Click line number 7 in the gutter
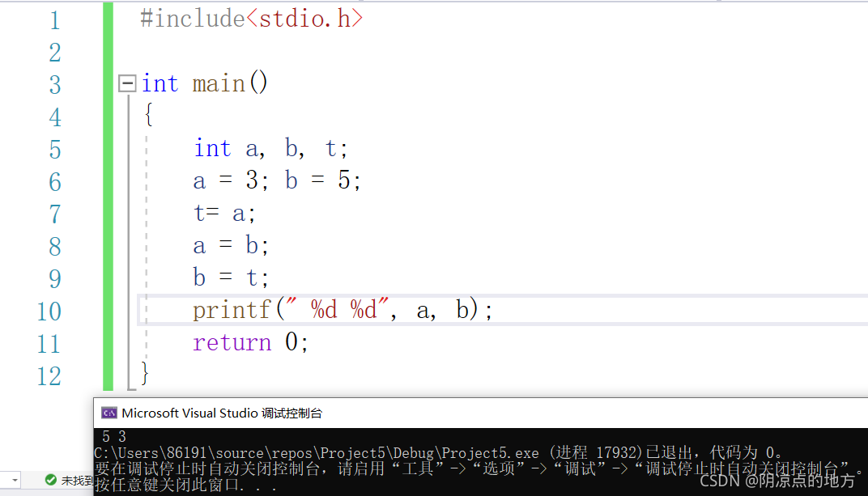 click(x=54, y=214)
